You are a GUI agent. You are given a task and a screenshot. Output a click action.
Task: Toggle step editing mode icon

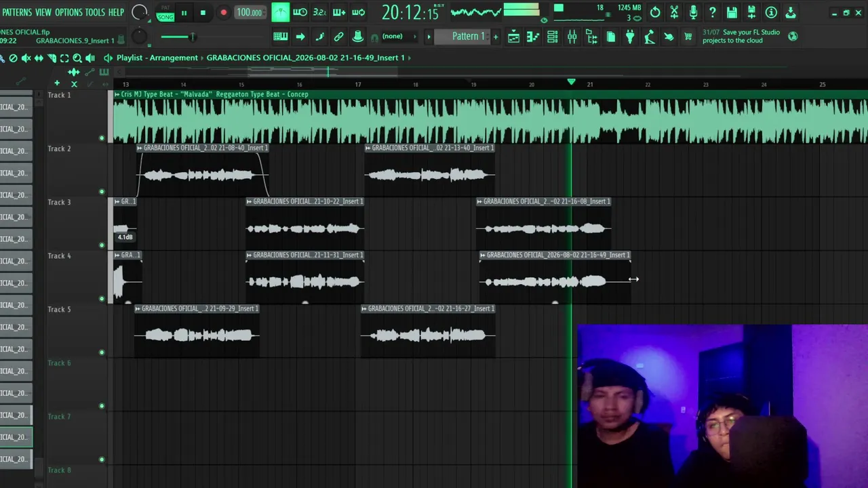click(x=319, y=37)
